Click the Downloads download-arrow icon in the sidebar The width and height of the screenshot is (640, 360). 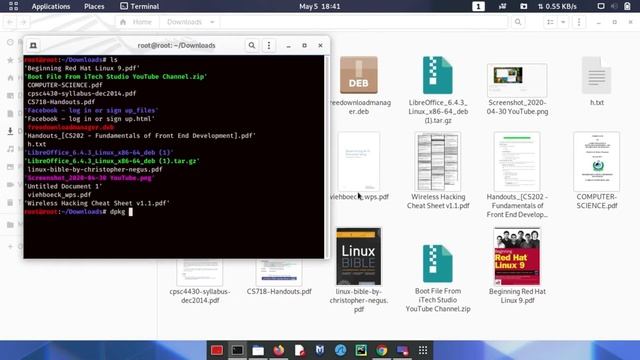10,131
